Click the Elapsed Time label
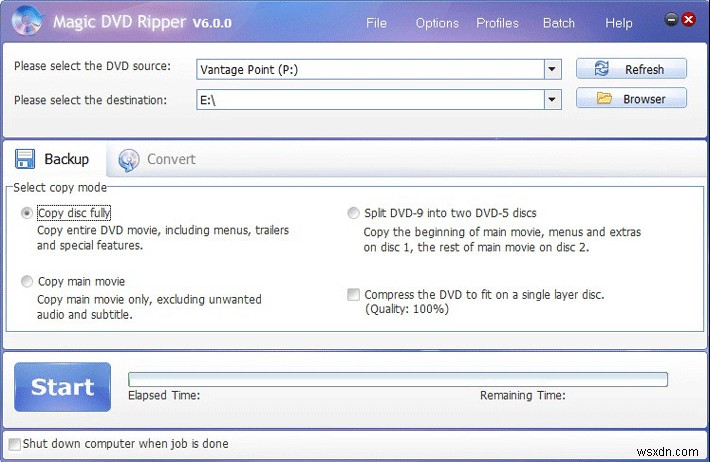The width and height of the screenshot is (710, 462). [164, 395]
